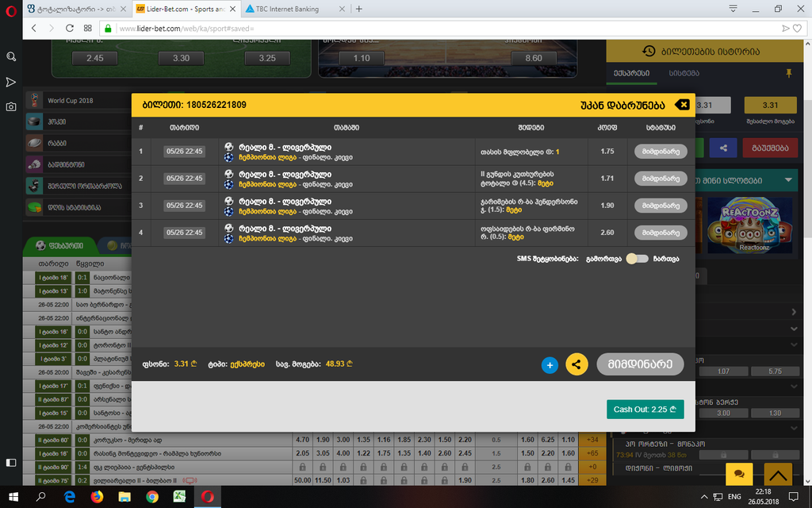Close the ticket popup with X icon
Image resolution: width=812 pixels, height=508 pixels.
pyautogui.click(x=683, y=105)
